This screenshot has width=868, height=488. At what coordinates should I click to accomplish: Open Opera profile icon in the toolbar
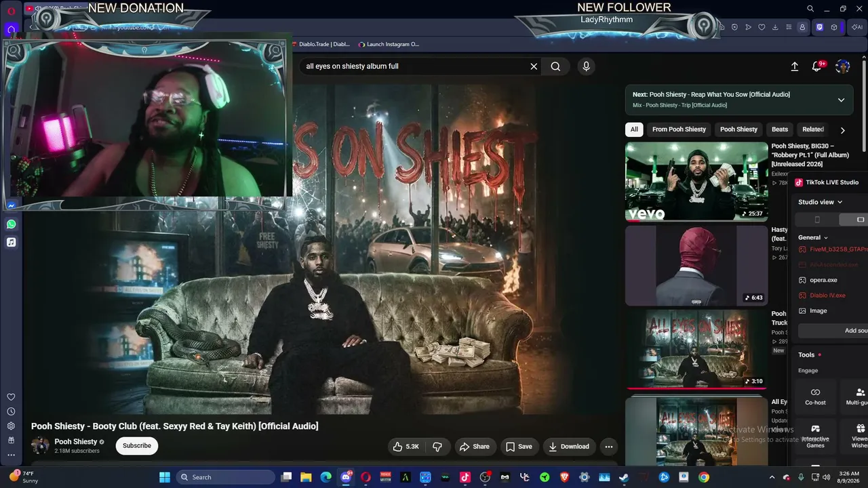pyautogui.click(x=802, y=27)
